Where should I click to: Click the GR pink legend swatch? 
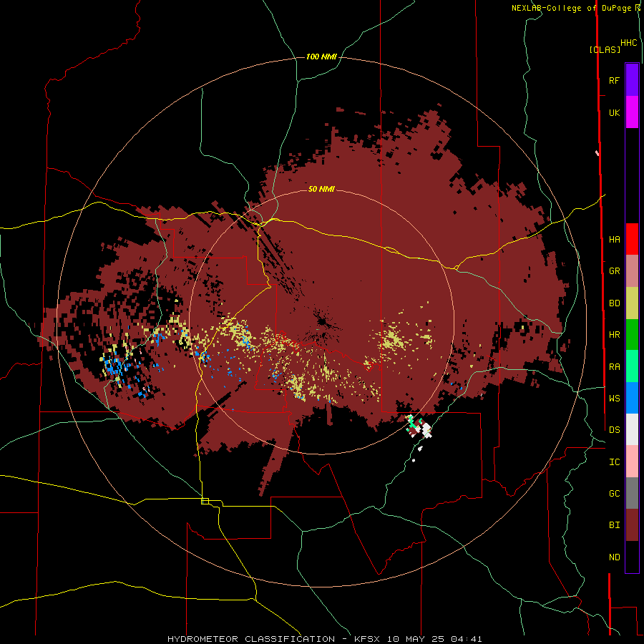tap(632, 271)
